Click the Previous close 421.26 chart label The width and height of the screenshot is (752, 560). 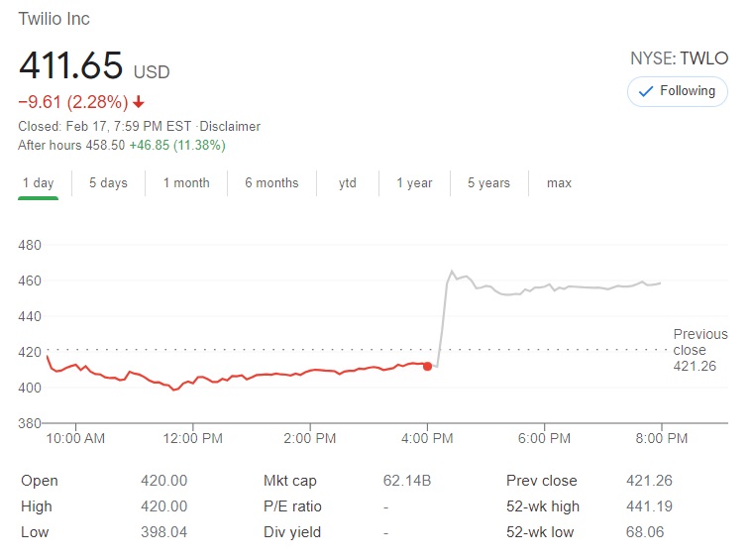[x=700, y=350]
